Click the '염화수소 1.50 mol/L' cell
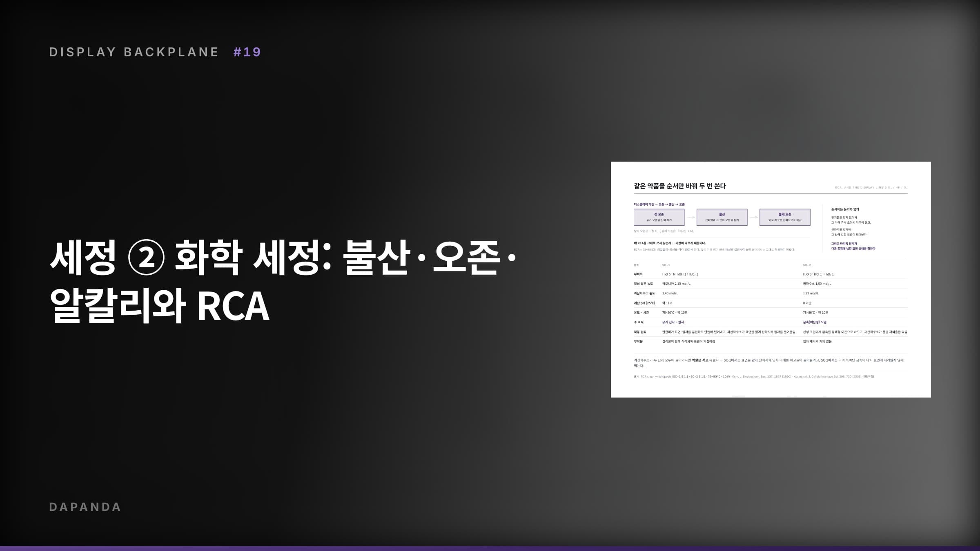Screen dimensions: 980x551 (817, 284)
